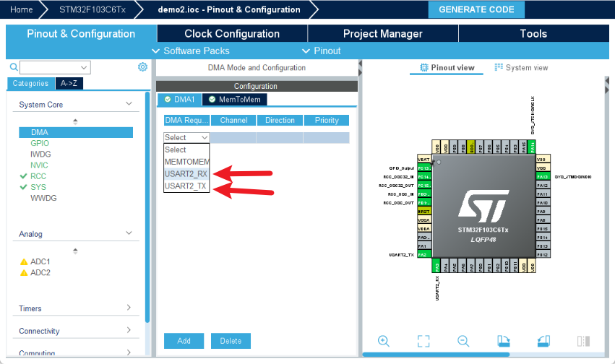Select IWDG in System Core list

pyautogui.click(x=40, y=155)
